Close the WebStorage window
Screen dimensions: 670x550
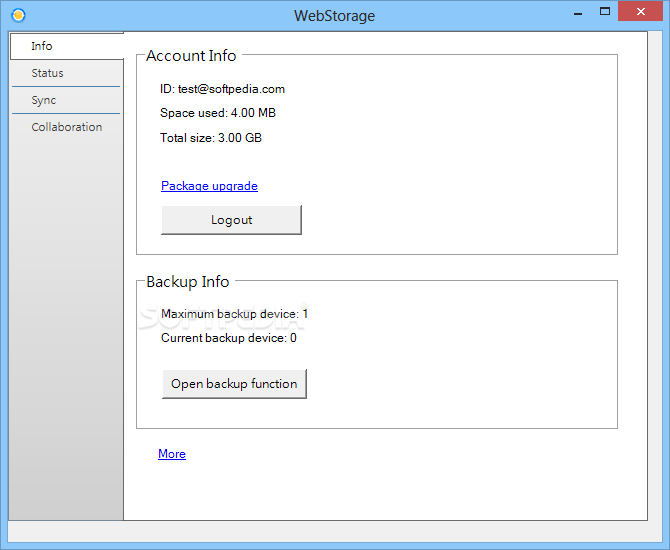click(641, 12)
